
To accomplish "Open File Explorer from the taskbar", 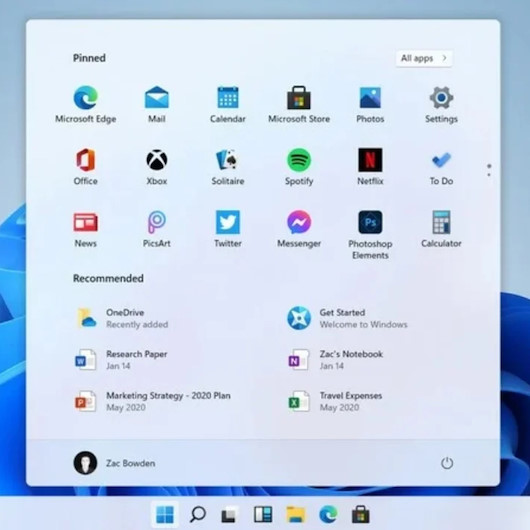I will (296, 514).
